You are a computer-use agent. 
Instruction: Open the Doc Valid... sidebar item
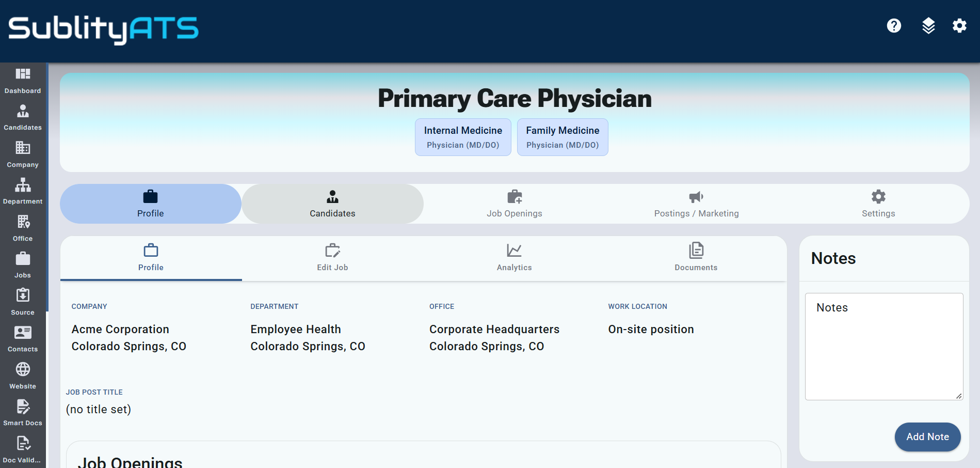pyautogui.click(x=23, y=450)
